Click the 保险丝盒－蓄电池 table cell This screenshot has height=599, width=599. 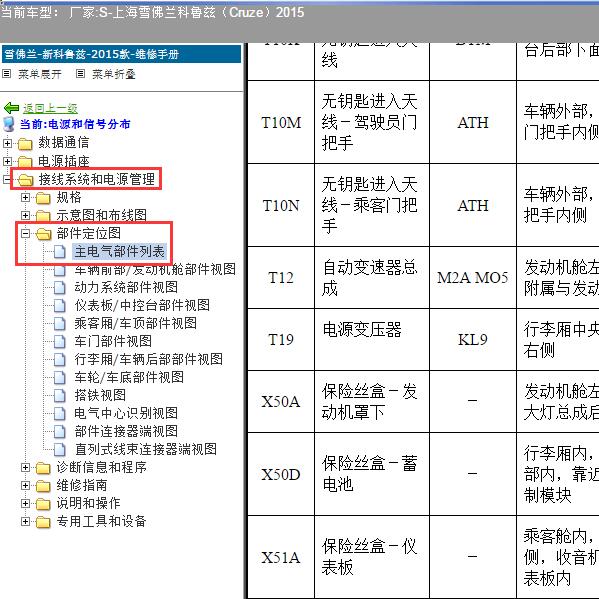(x=372, y=474)
